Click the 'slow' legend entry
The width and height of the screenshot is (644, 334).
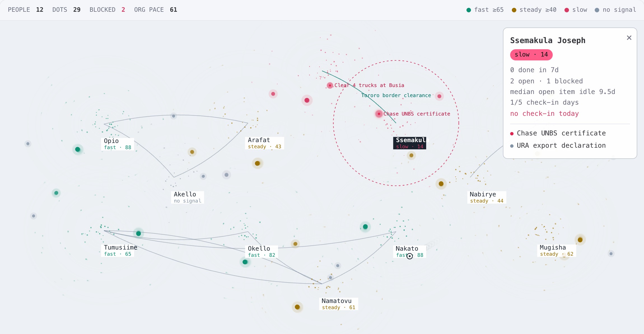[x=576, y=10]
